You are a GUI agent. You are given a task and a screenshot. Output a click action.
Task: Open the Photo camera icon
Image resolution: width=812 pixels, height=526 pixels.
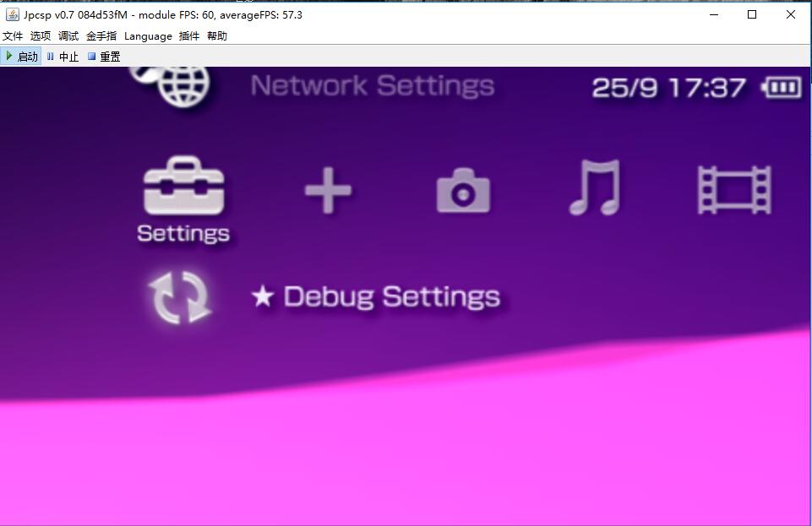pyautogui.click(x=462, y=191)
